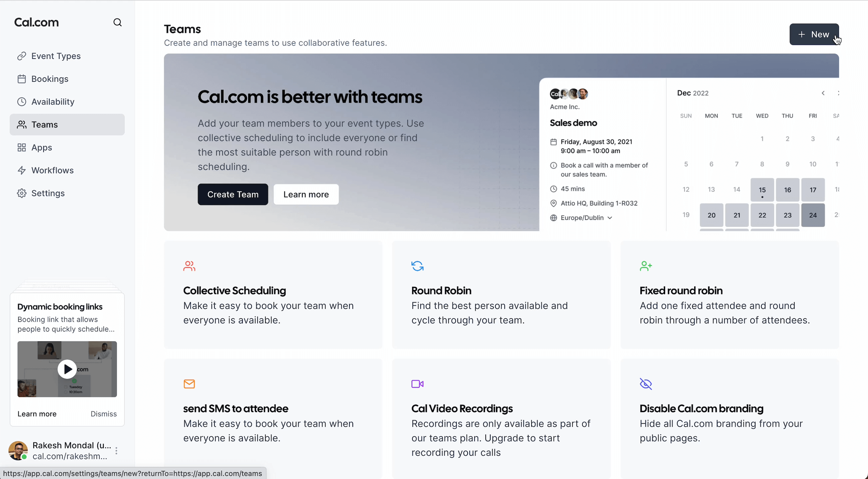868x479 pixels.
Task: Select the Cal Video Recordings camera icon
Action: point(417,384)
